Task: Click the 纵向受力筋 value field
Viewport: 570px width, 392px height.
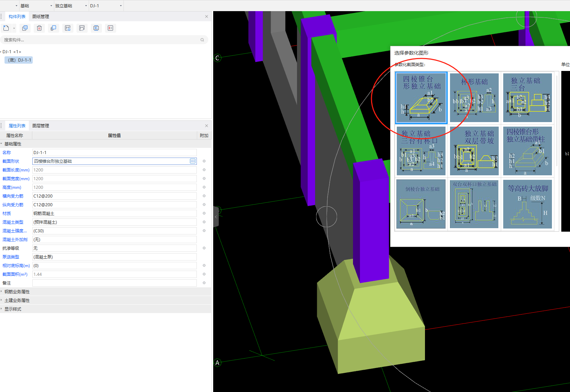Action: coord(114,205)
